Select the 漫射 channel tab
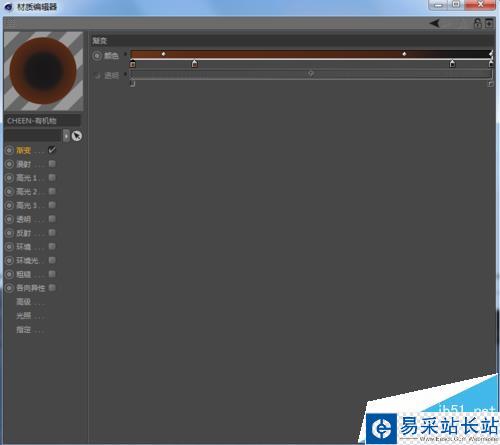 click(23, 164)
